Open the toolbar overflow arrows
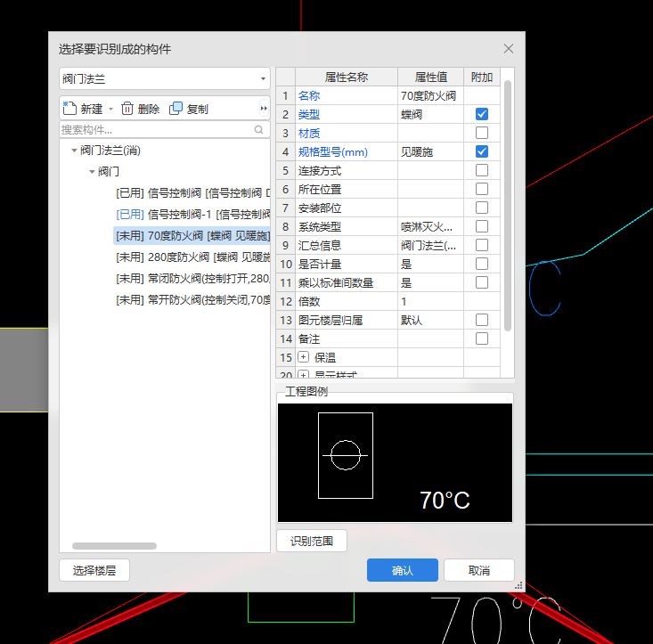This screenshot has width=653, height=644. click(264, 109)
